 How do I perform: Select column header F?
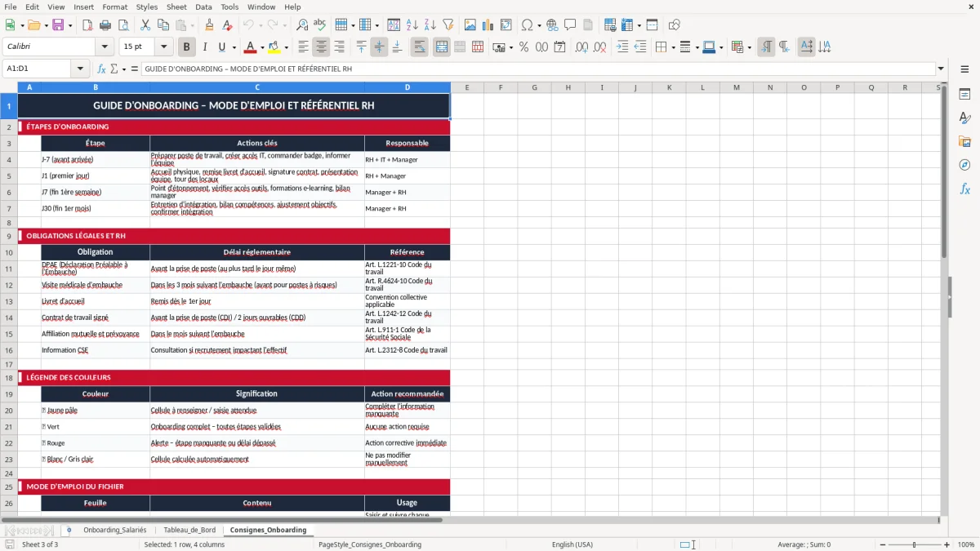[x=501, y=87]
